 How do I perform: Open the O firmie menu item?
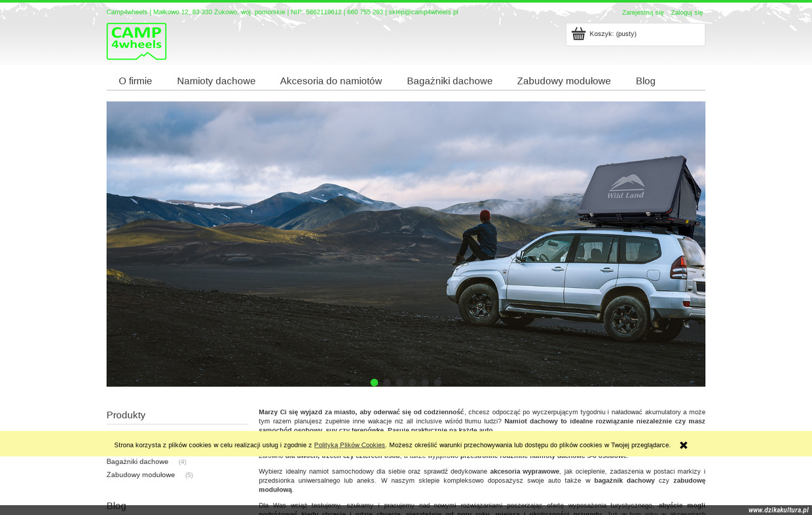(x=136, y=81)
